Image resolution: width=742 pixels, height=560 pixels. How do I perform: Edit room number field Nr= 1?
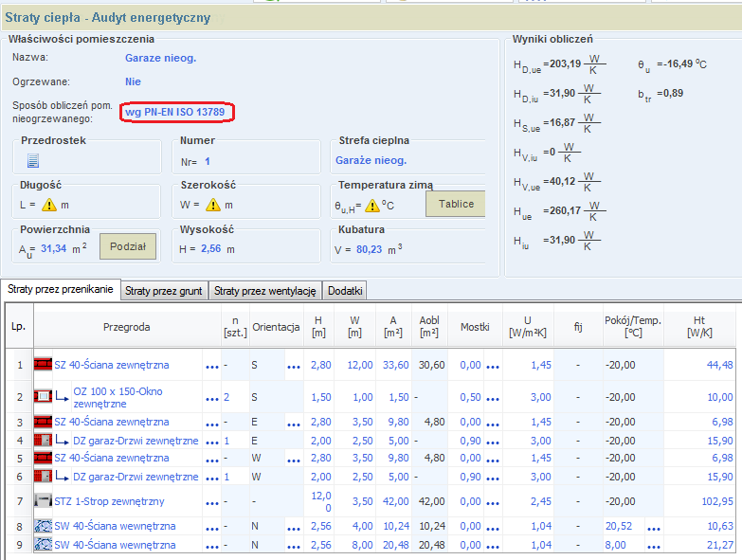tap(208, 161)
